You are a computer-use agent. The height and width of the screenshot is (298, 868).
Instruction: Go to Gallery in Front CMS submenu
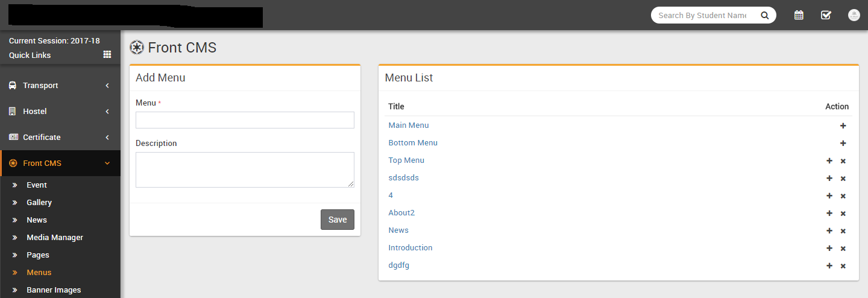click(39, 203)
